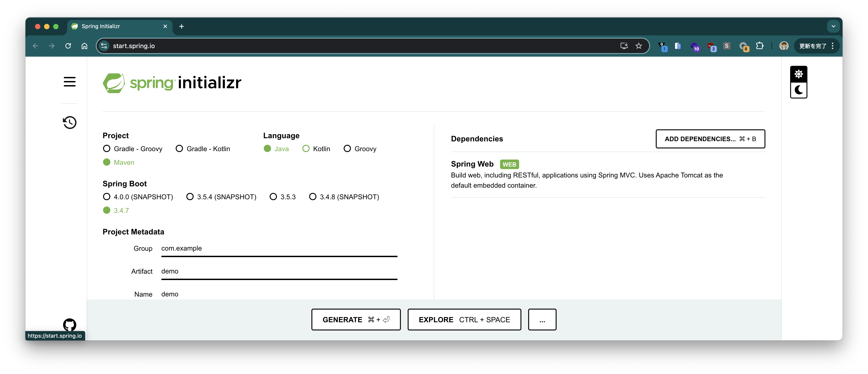868x374 pixels.
Task: Open the project history icon
Action: pyautogui.click(x=69, y=122)
